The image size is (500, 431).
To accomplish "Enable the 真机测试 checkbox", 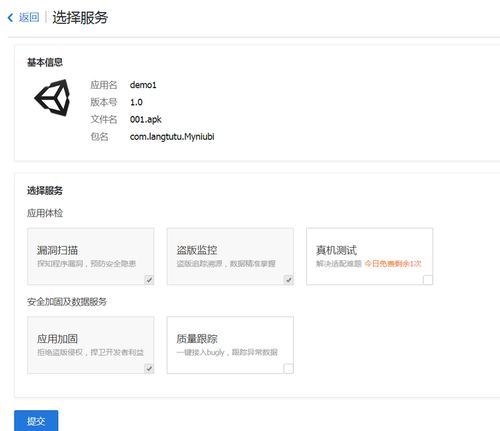I will pos(428,280).
